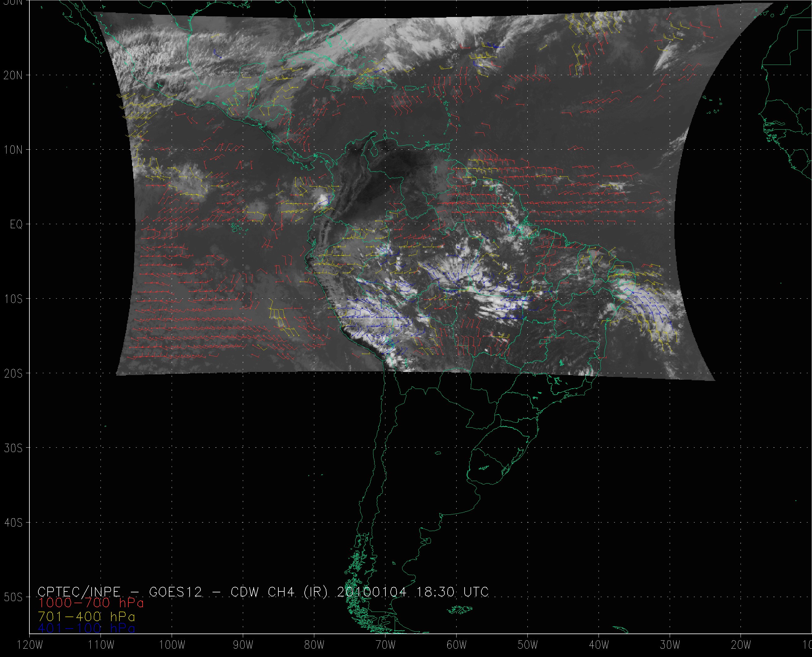Viewport: 812px width, 657px height.
Task: Click the red 1000-700 hPa legend entry
Action: pyautogui.click(x=91, y=603)
